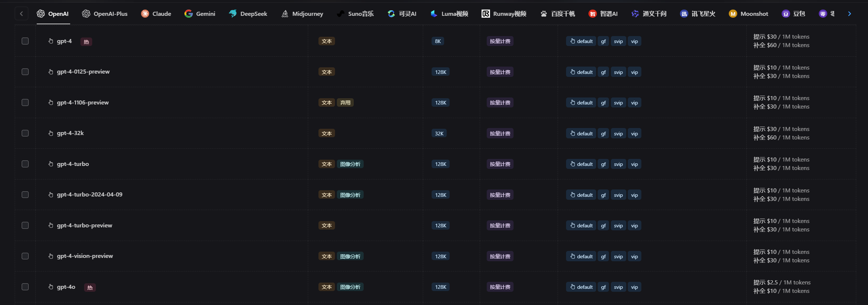Viewport: 868px width, 305px height.
Task: Click the OpenAI-Plus logo icon
Action: point(86,14)
